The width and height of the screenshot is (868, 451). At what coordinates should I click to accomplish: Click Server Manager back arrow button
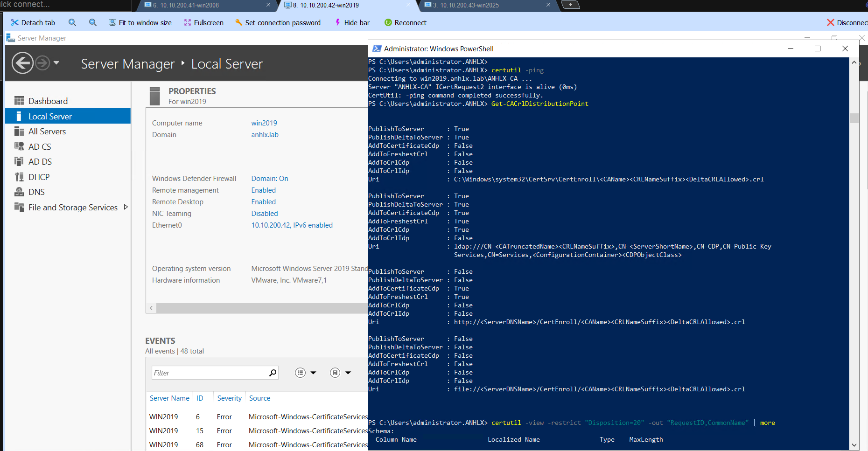(x=22, y=63)
